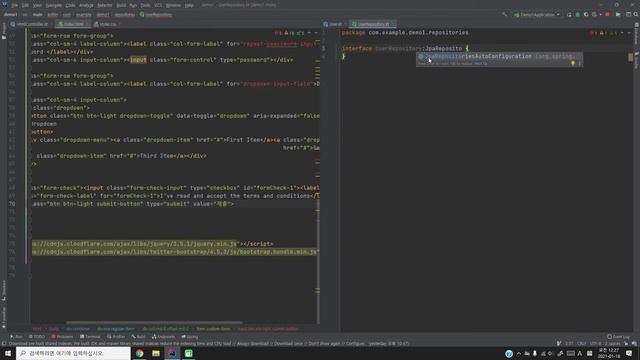This screenshot has width=640, height=360.
Task: Open the Build menu
Action: coord(121,5)
